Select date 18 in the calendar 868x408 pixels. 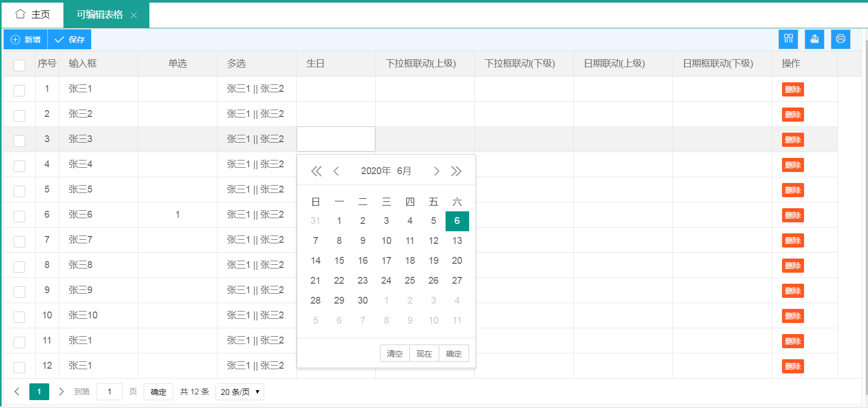point(410,261)
